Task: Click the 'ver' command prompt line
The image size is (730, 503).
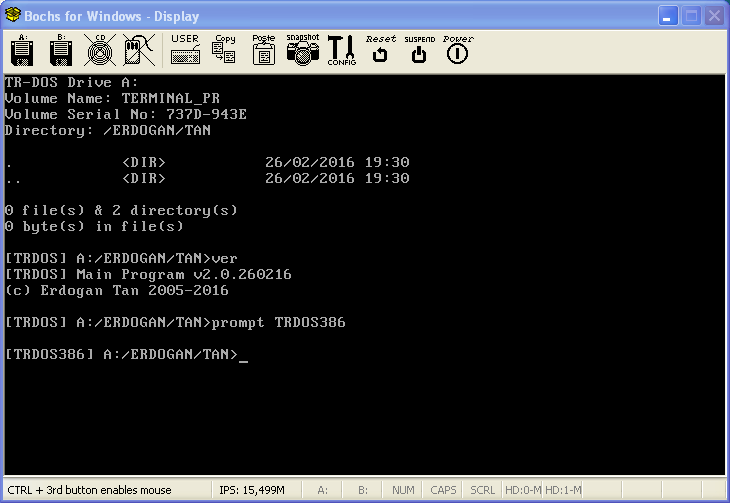Action: [x=121, y=258]
